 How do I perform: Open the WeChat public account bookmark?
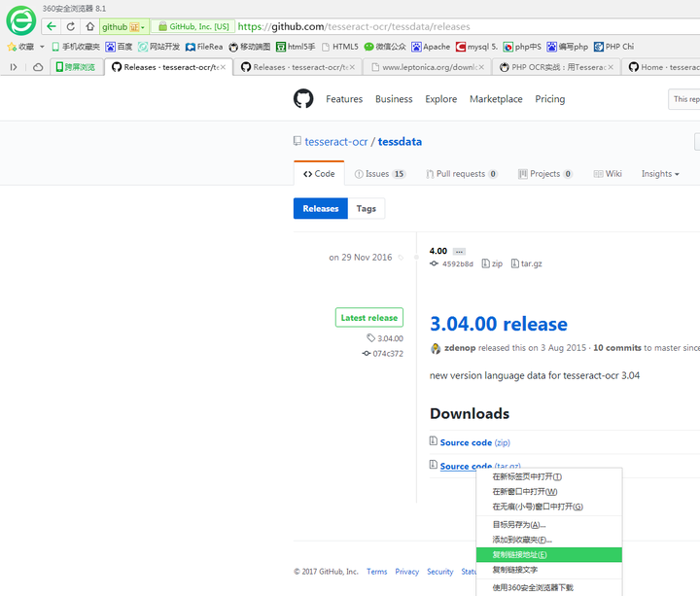point(385,47)
